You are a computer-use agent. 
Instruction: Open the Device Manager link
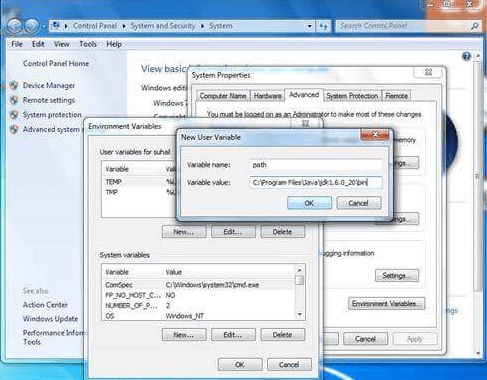[49, 86]
